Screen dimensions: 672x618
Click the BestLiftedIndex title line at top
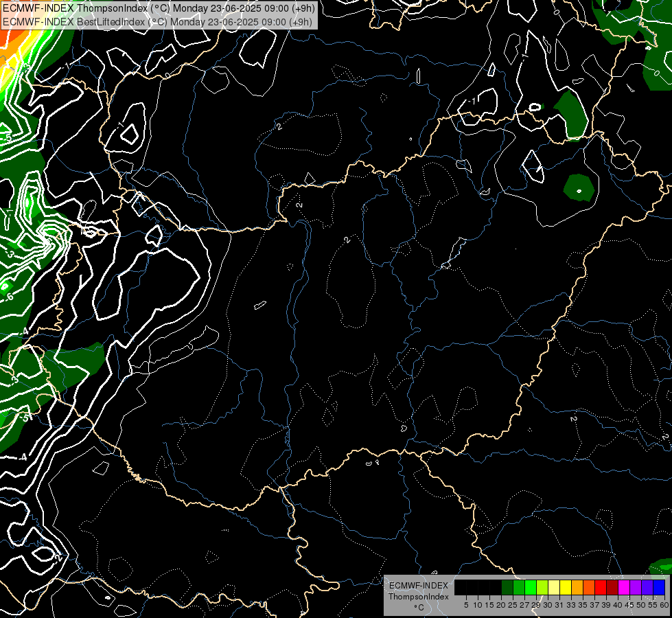[157, 21]
